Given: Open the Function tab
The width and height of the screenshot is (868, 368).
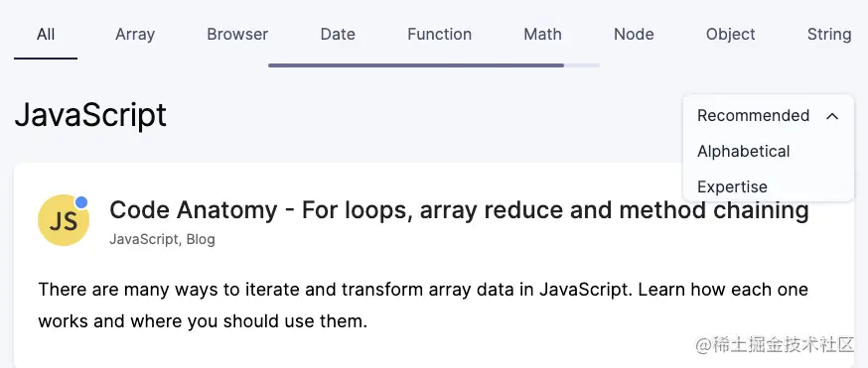Looking at the screenshot, I should tap(440, 35).
